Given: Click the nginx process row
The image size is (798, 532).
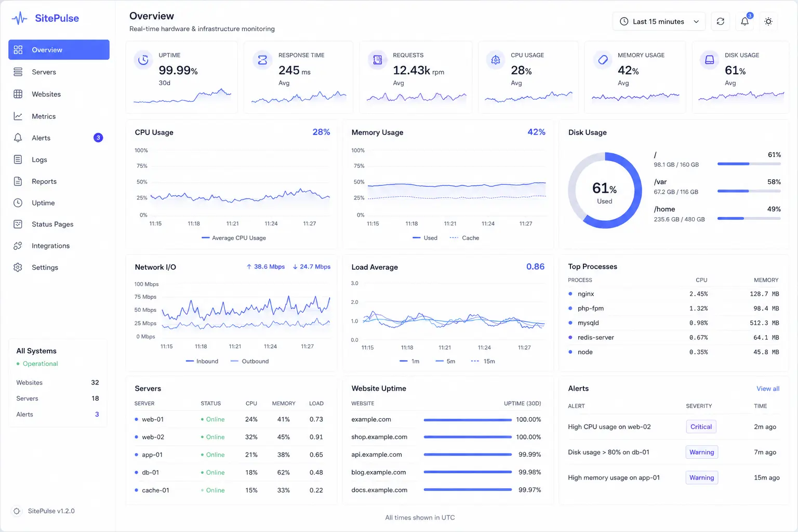Looking at the screenshot, I should pyautogui.click(x=674, y=294).
